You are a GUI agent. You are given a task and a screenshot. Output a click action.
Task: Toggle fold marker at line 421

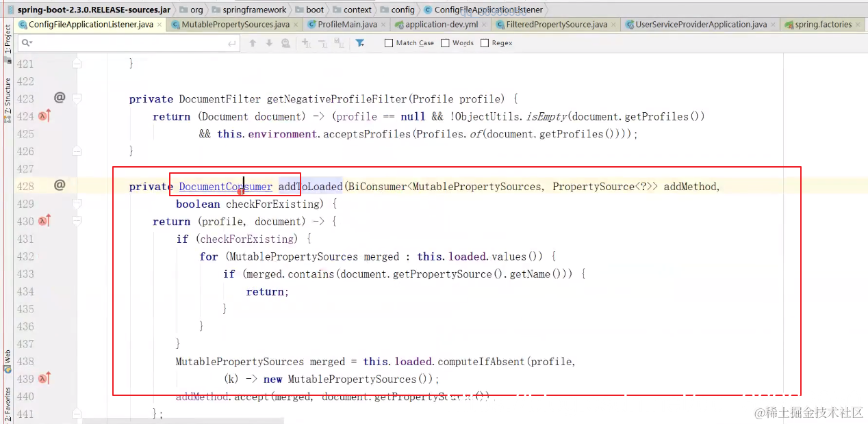tap(77, 64)
